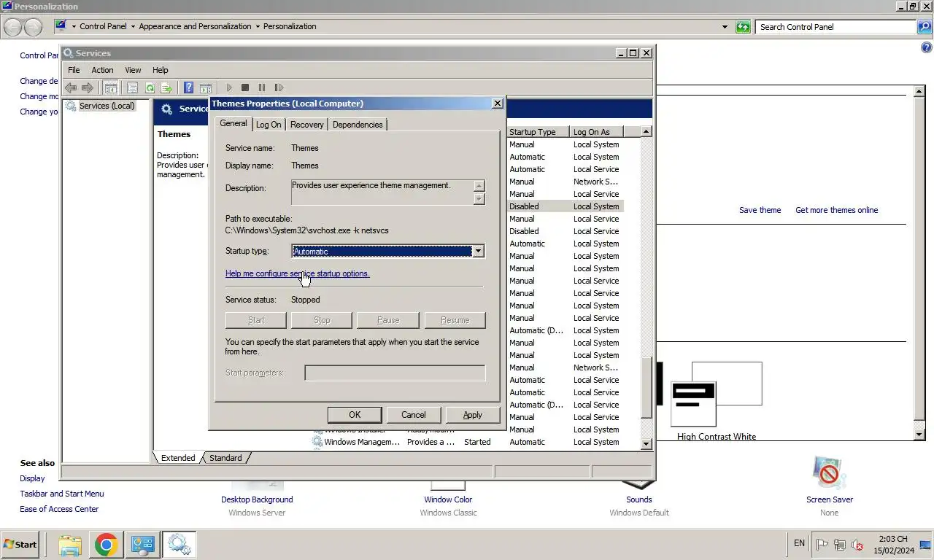Click Cancel in Themes Properties
The image size is (934, 560).
click(x=414, y=415)
